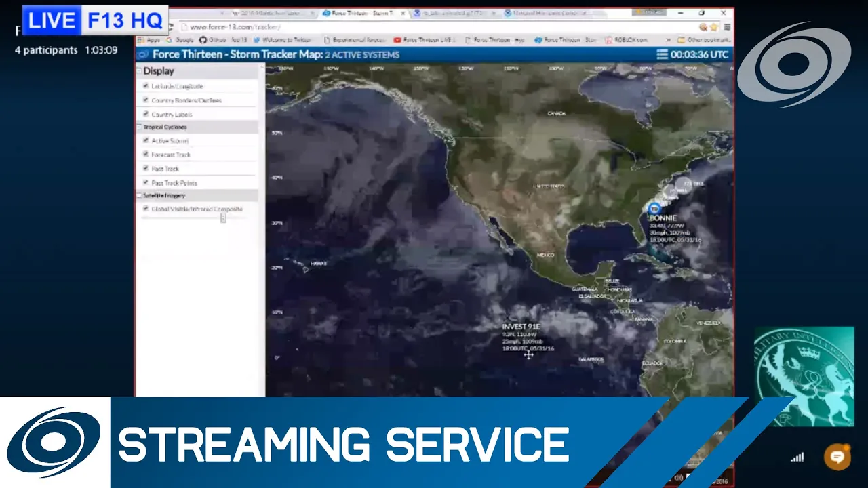Image resolution: width=868 pixels, height=488 pixels.
Task: Click the green crest participant thumbnail
Action: pyautogui.click(x=804, y=377)
